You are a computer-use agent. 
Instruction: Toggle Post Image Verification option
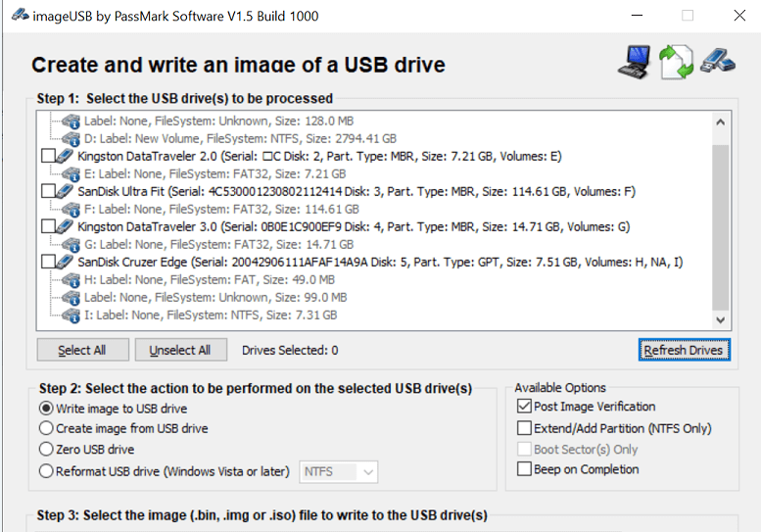[x=525, y=407]
